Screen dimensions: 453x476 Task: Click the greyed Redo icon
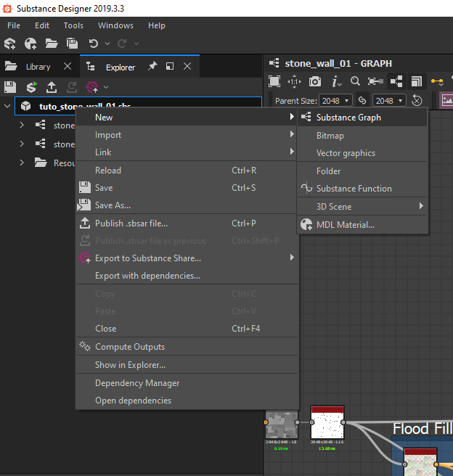122,44
